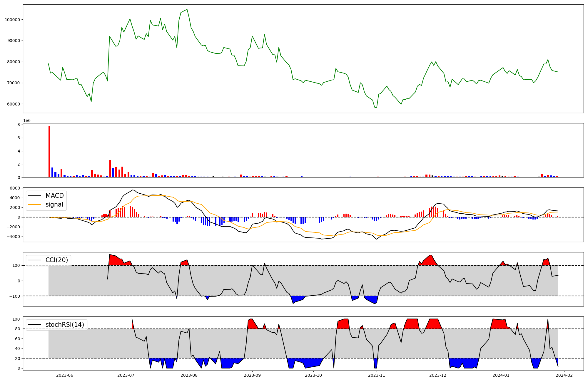This screenshot has height=382, width=588.
Task: Click the 2023-09 x-axis date label
Action: (x=252, y=375)
